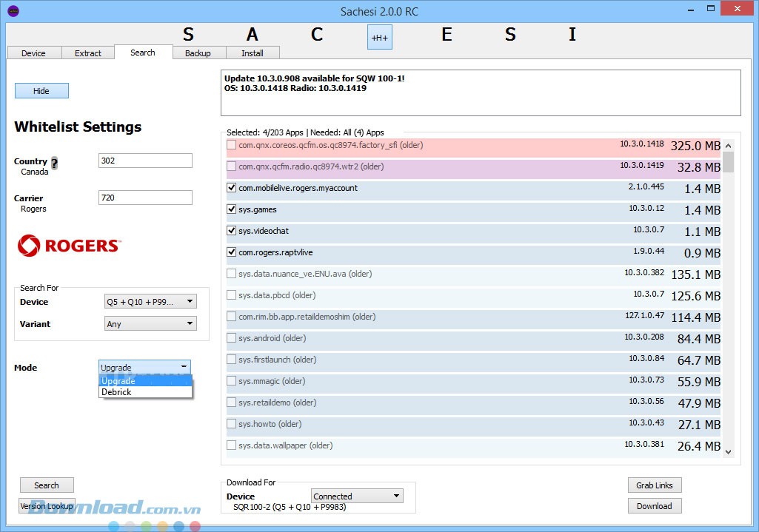Click the Rogers carrier logo
Image resolution: width=759 pixels, height=532 pixels.
68,245
